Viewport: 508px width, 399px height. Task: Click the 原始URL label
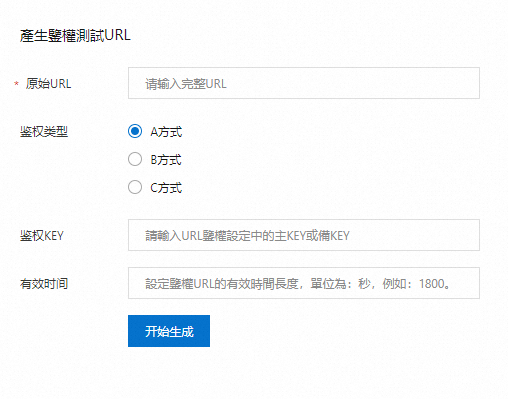48,84
